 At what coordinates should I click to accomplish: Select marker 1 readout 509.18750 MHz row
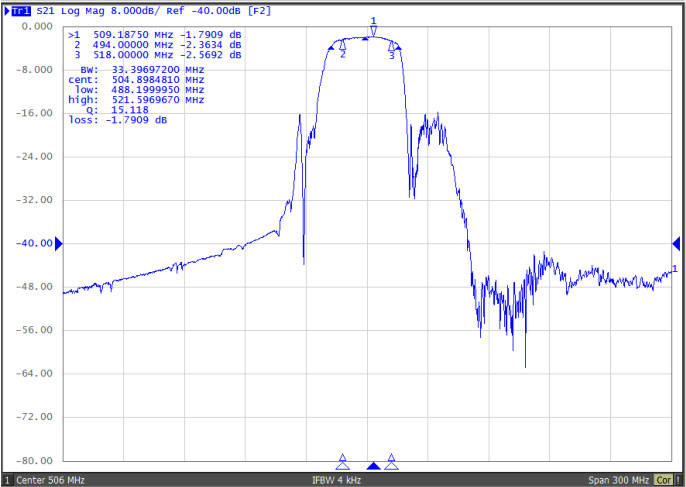point(155,34)
